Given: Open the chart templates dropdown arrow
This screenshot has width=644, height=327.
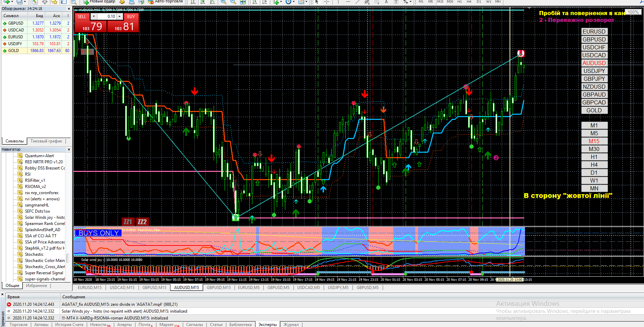Looking at the screenshot, I should 306,2.
